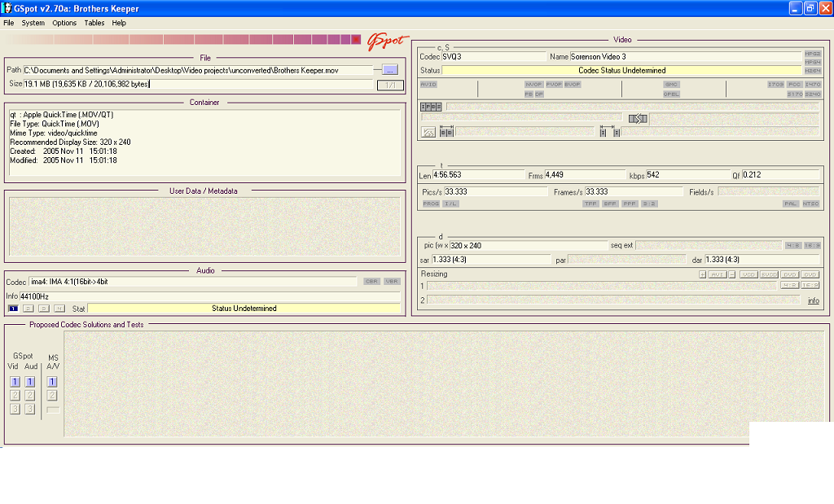The height and width of the screenshot is (504, 834).
Task: Click the audio Info field showing 44100Hz
Action: 210,296
